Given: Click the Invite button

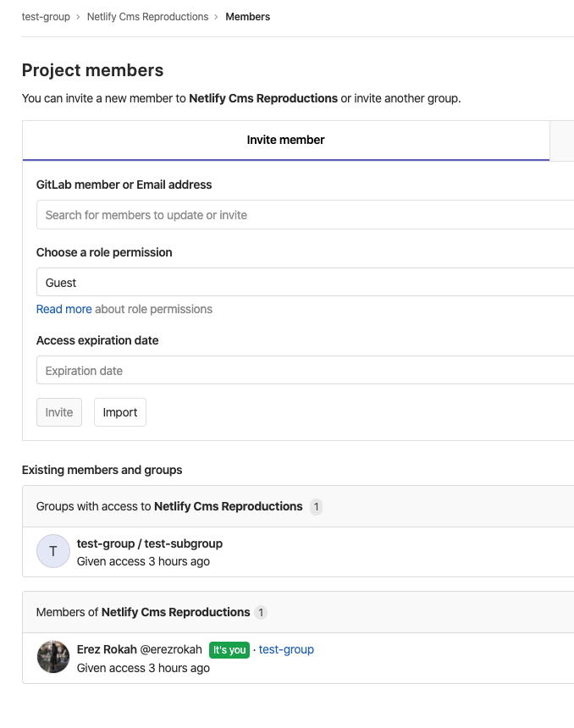Looking at the screenshot, I should click(x=59, y=412).
